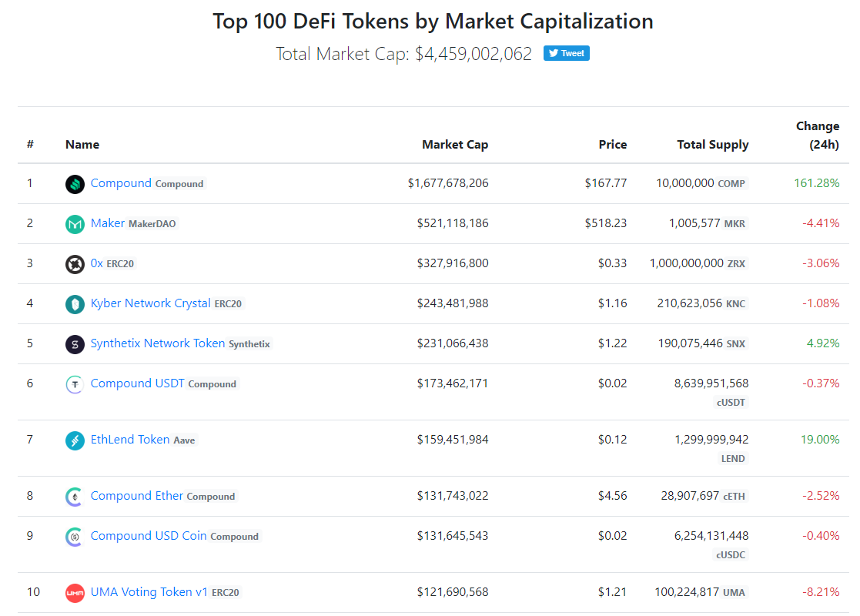Open the Kyber Network Crystal link
The height and width of the screenshot is (616, 860).
pos(150,303)
